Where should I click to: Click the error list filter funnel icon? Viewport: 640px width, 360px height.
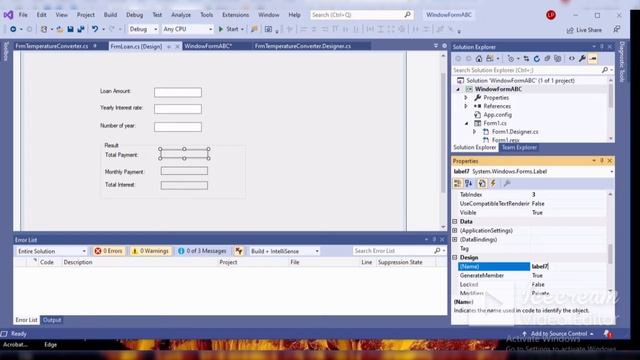point(239,251)
